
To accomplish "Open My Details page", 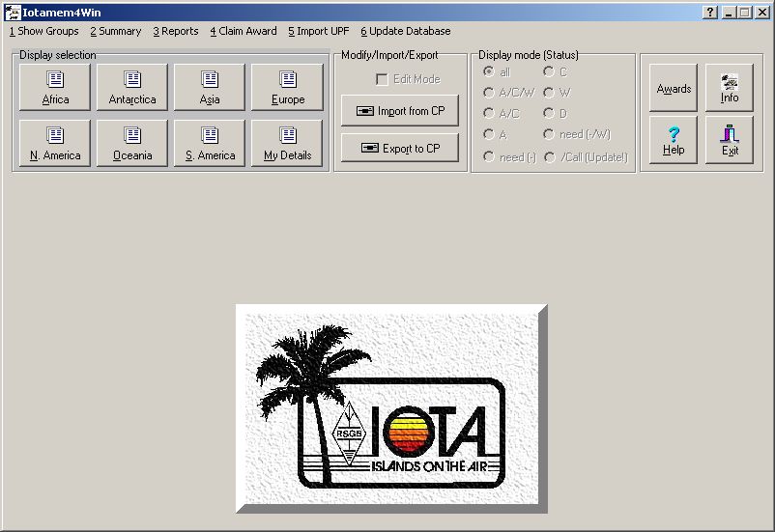I will (287, 143).
